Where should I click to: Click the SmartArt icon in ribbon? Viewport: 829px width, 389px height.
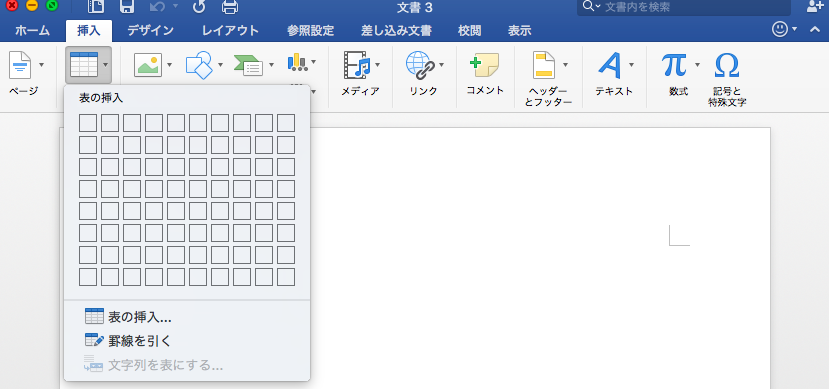[248, 66]
